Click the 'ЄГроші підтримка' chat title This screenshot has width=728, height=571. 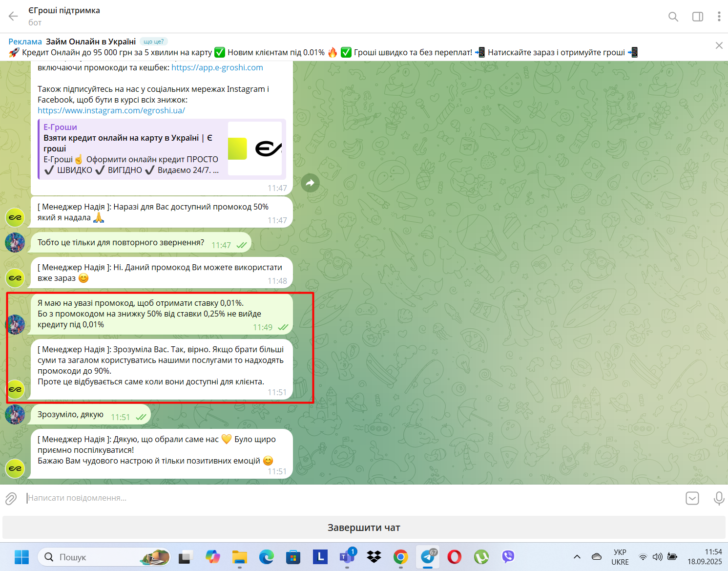[64, 10]
